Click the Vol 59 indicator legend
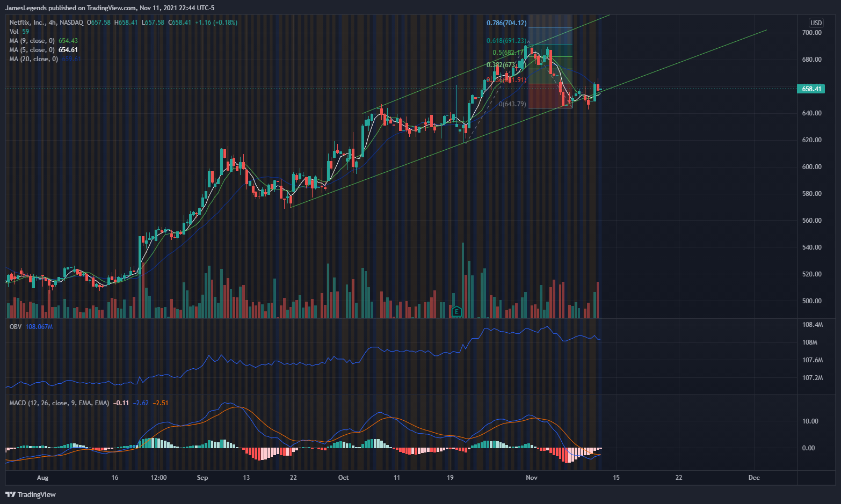 point(19,32)
